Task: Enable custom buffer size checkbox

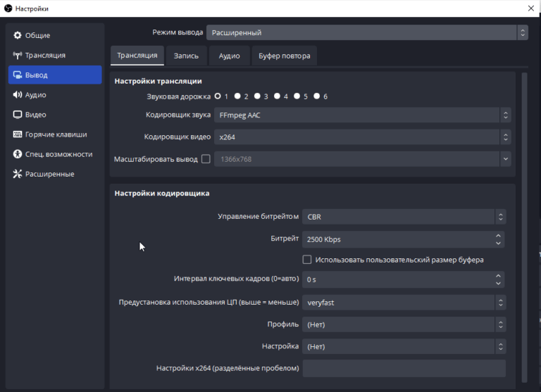Action: point(307,260)
